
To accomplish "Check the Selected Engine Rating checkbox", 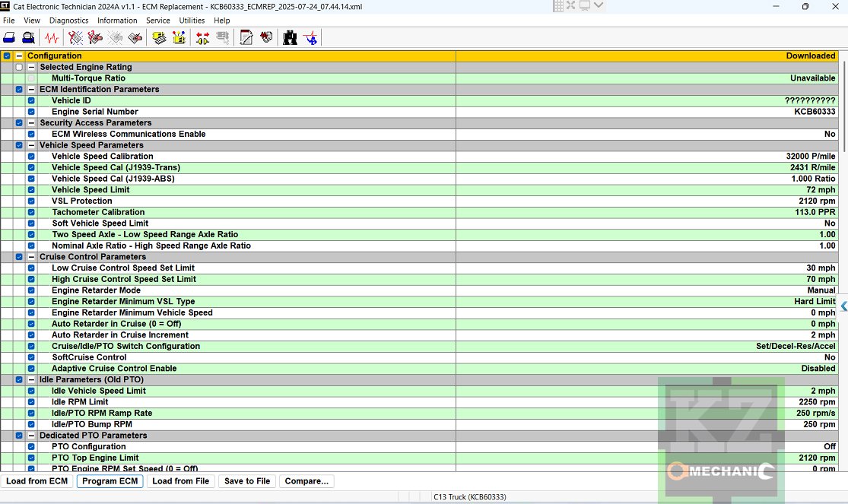I will pos(19,67).
